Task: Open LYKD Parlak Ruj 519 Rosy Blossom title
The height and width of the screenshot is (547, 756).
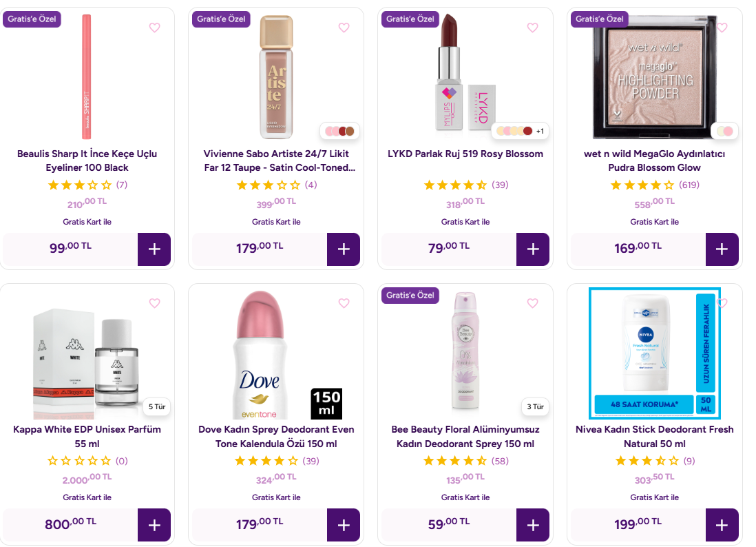Action: [465, 154]
